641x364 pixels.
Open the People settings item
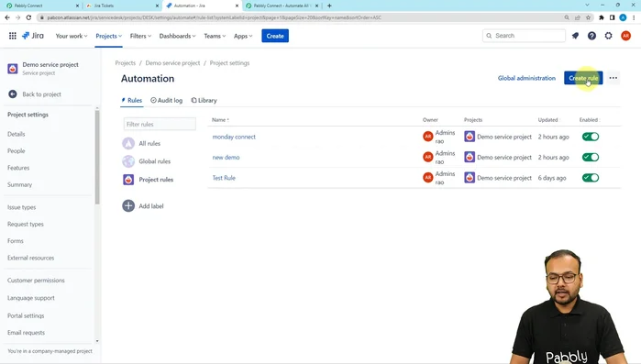(16, 150)
